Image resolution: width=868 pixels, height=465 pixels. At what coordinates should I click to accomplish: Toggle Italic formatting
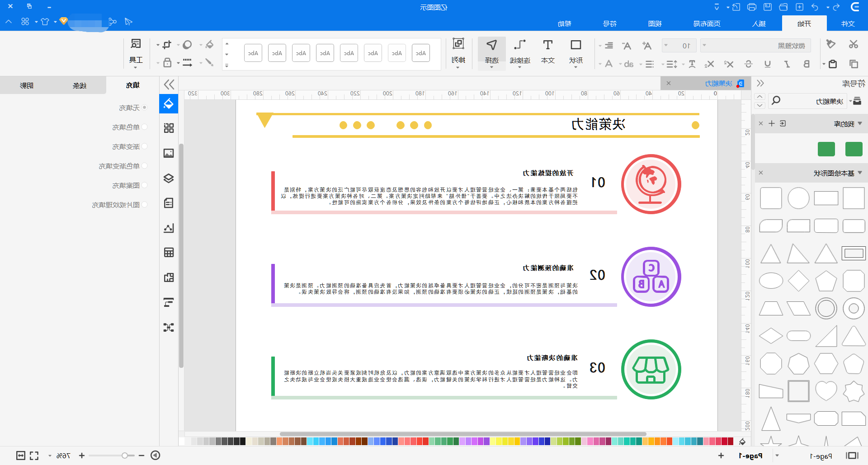[x=787, y=64]
